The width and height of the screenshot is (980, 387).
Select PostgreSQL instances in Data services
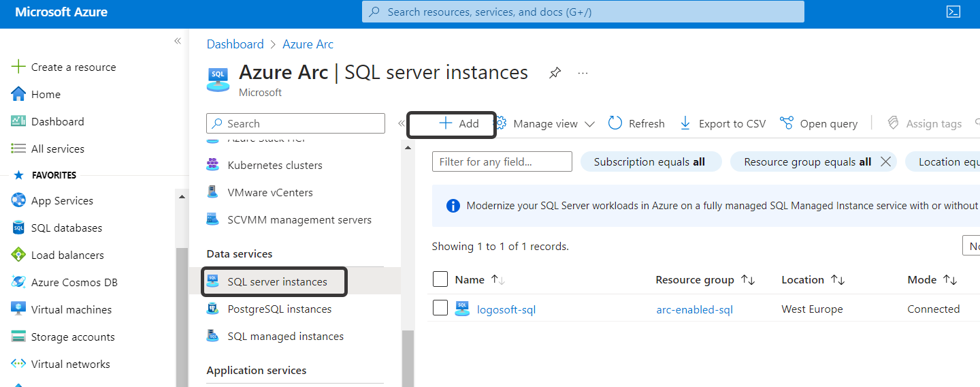(x=279, y=309)
